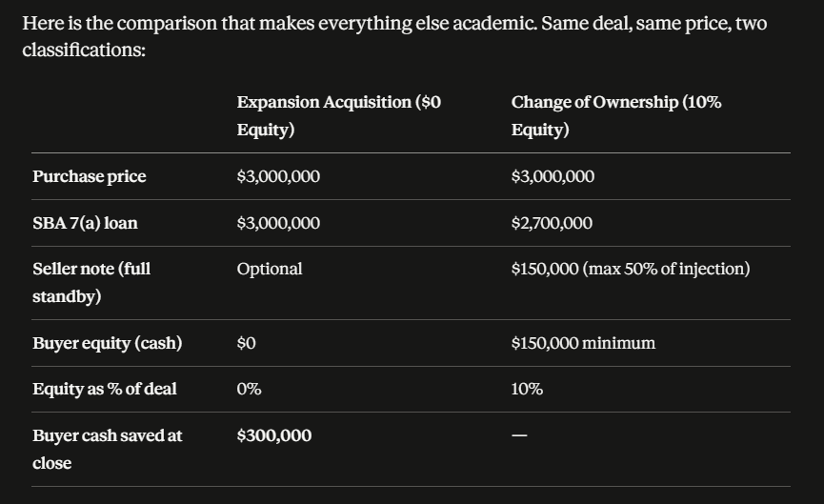This screenshot has width=824, height=504.
Task: Click the $0 buyer equity value
Action: pyautogui.click(x=247, y=343)
